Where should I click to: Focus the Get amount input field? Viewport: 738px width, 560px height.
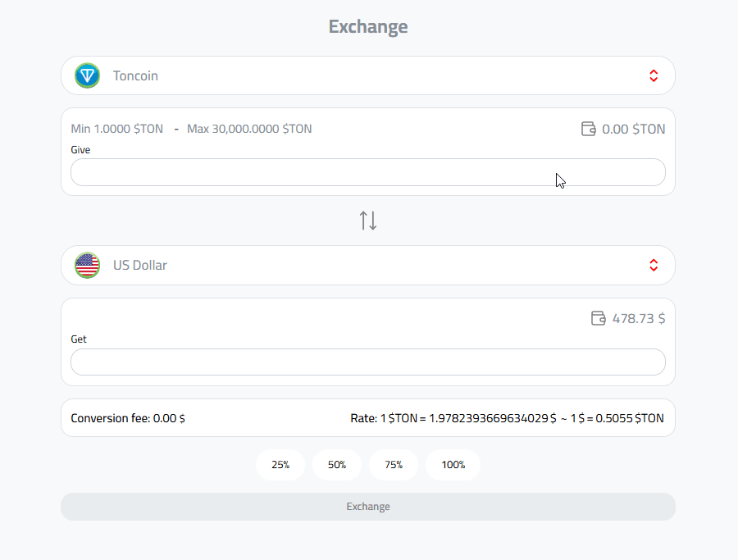coord(368,362)
